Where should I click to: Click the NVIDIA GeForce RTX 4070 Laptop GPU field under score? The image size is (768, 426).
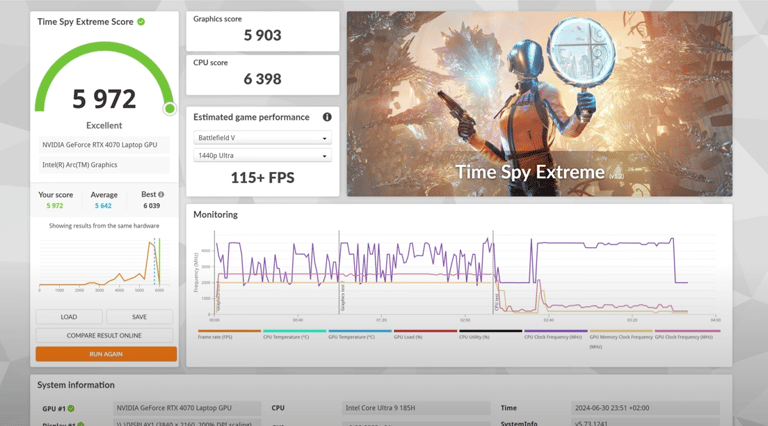click(x=104, y=145)
